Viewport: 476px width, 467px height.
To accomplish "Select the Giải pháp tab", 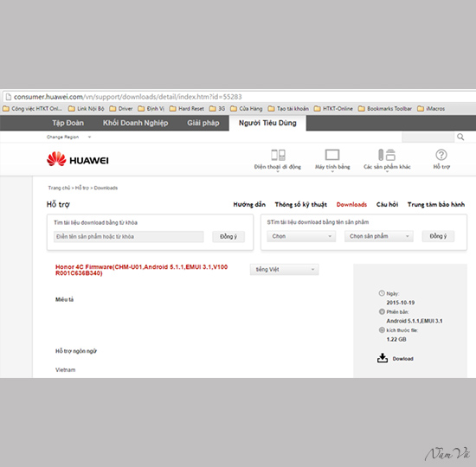I will click(x=203, y=123).
